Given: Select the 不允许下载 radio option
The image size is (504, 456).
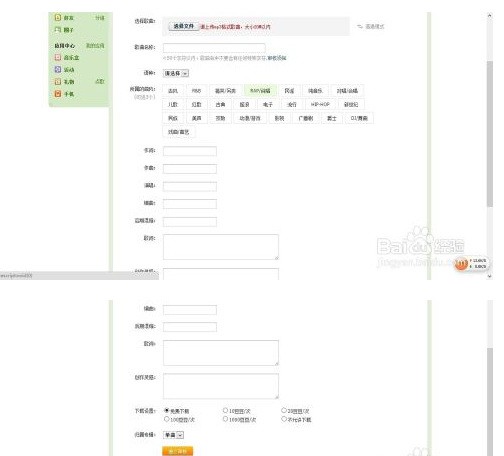Looking at the screenshot, I should click(284, 419).
